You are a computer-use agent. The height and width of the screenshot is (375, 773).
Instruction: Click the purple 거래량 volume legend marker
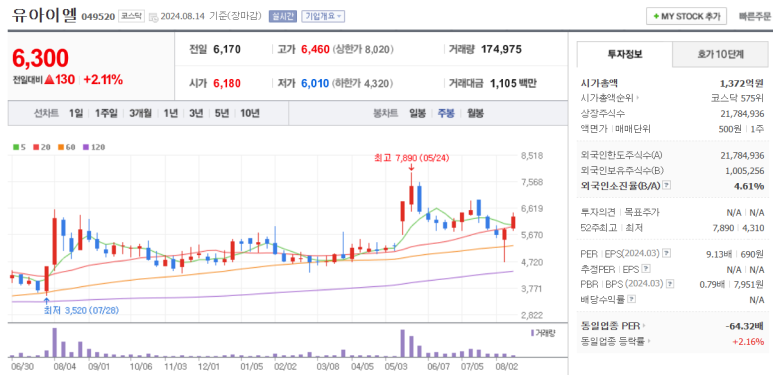pyautogui.click(x=532, y=333)
